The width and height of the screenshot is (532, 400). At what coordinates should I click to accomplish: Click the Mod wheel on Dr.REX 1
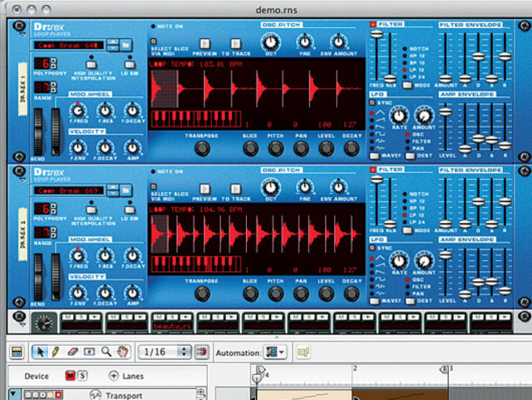[56, 131]
